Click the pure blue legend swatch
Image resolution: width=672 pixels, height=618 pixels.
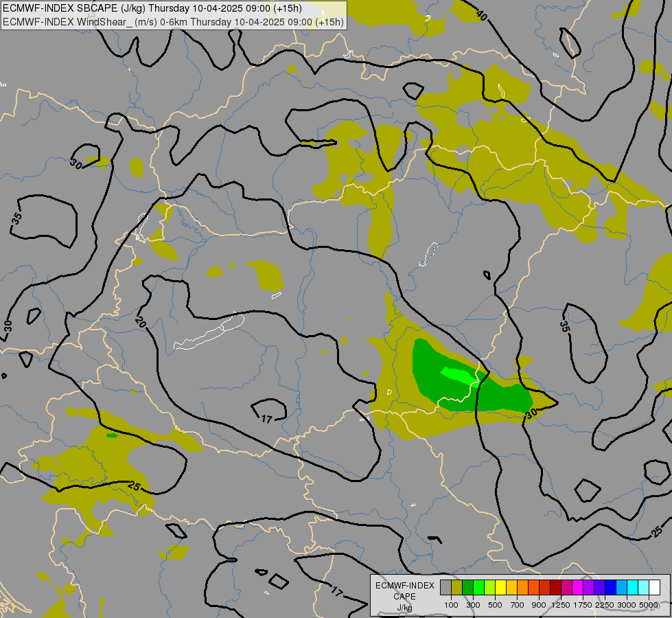(x=610, y=587)
